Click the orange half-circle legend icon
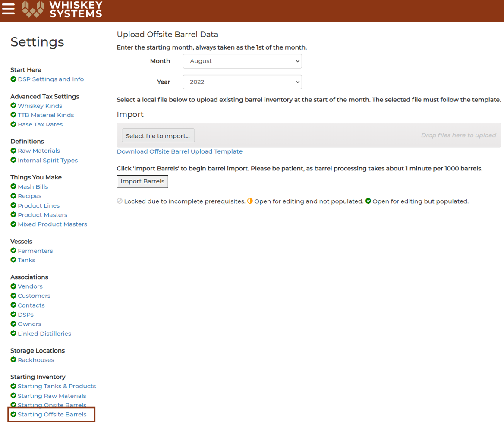 point(250,201)
